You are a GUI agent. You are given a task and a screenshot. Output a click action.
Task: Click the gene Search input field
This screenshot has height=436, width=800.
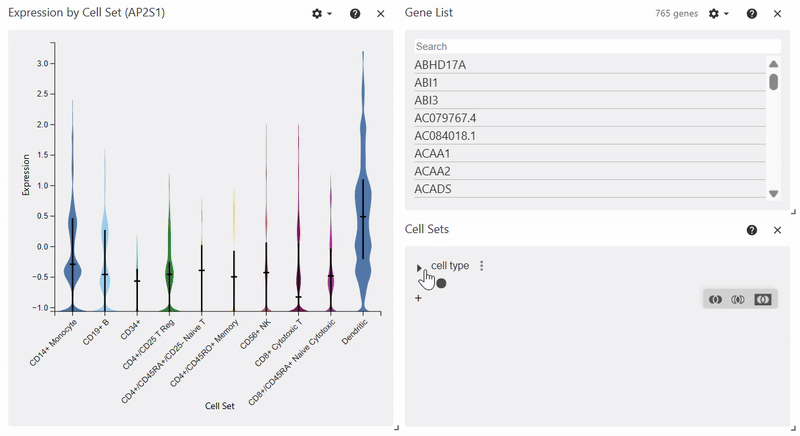coord(596,46)
